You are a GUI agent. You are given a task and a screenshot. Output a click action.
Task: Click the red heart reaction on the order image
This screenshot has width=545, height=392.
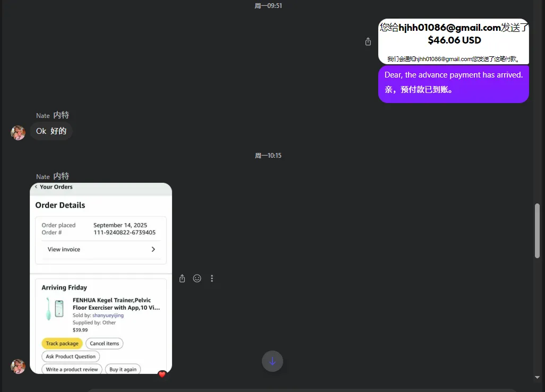pos(162,374)
